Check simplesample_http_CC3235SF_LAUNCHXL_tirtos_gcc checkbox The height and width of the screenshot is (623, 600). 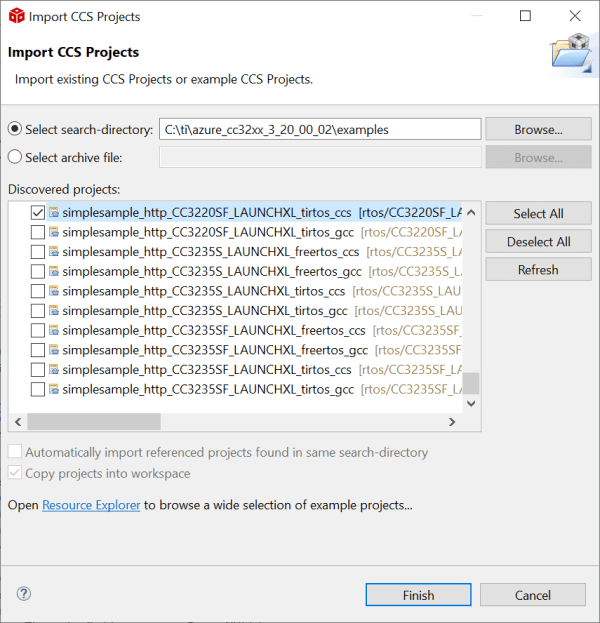tap(38, 389)
